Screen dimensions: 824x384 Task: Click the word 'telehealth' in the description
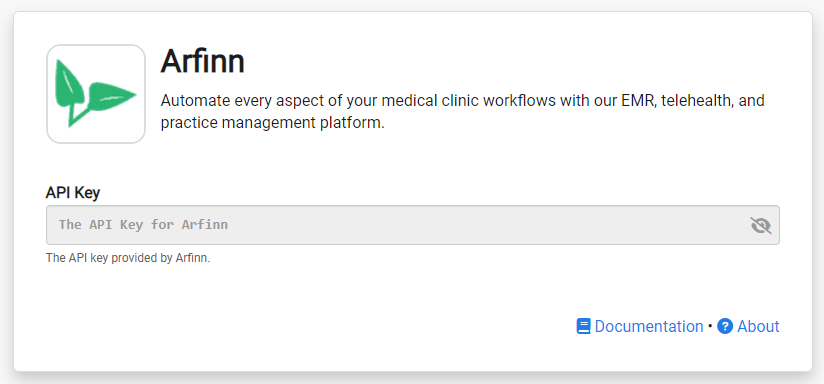(696, 100)
